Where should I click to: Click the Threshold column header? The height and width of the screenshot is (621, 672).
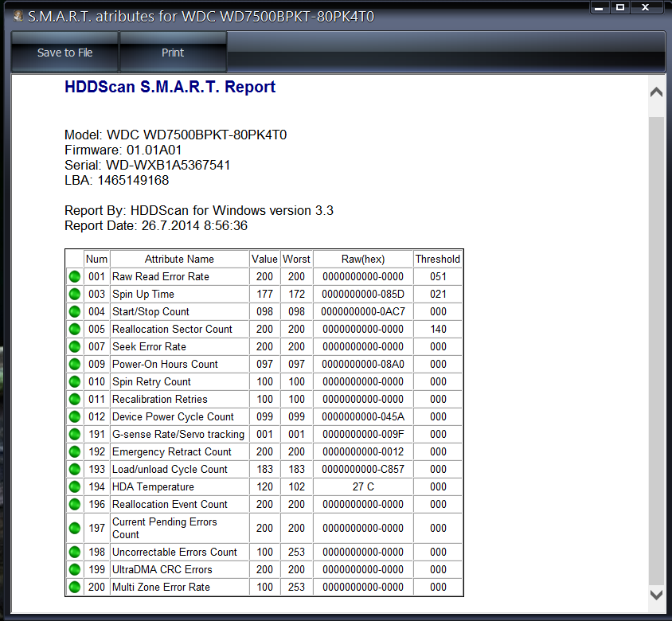pyautogui.click(x=438, y=259)
